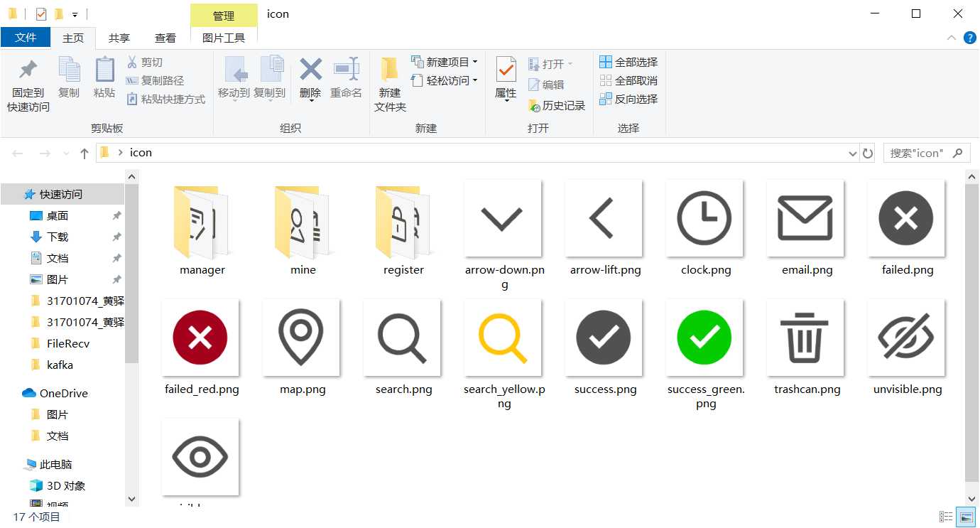Screen dimensions: 980x528
Task: Click the Help question mark icon
Action: [969, 38]
